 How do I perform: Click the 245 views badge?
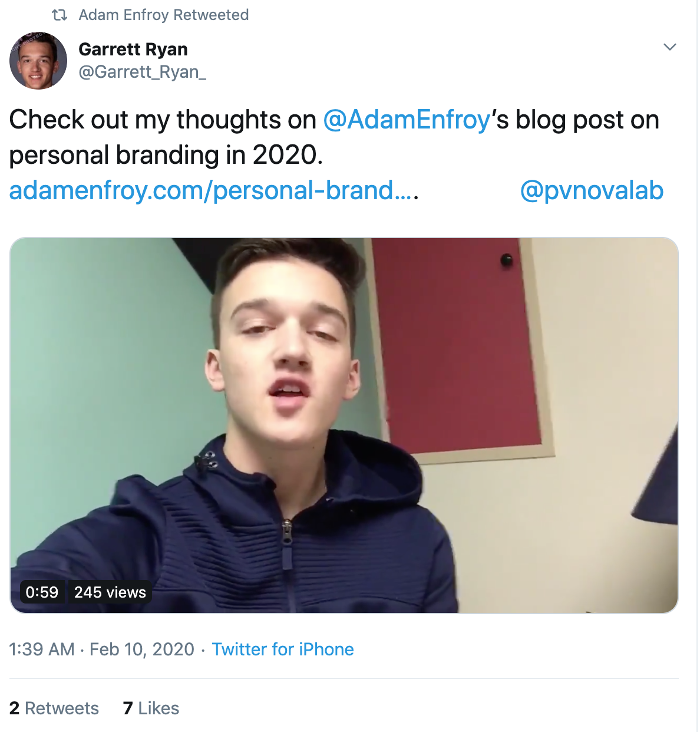pyautogui.click(x=110, y=592)
